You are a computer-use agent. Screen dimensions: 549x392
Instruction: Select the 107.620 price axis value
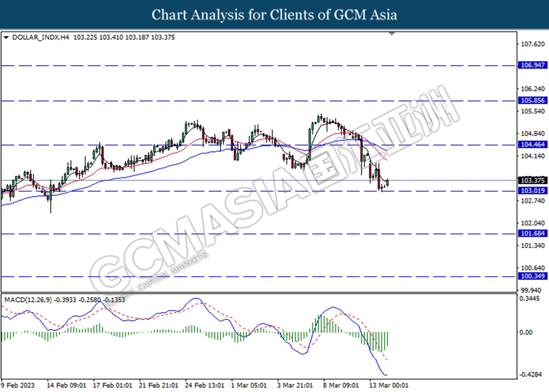(533, 44)
